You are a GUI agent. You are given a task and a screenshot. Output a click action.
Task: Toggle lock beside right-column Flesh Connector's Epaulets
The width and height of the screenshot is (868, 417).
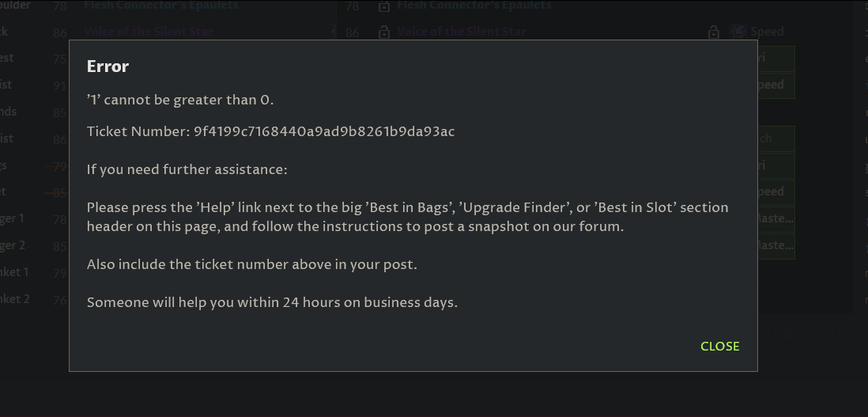point(384,6)
